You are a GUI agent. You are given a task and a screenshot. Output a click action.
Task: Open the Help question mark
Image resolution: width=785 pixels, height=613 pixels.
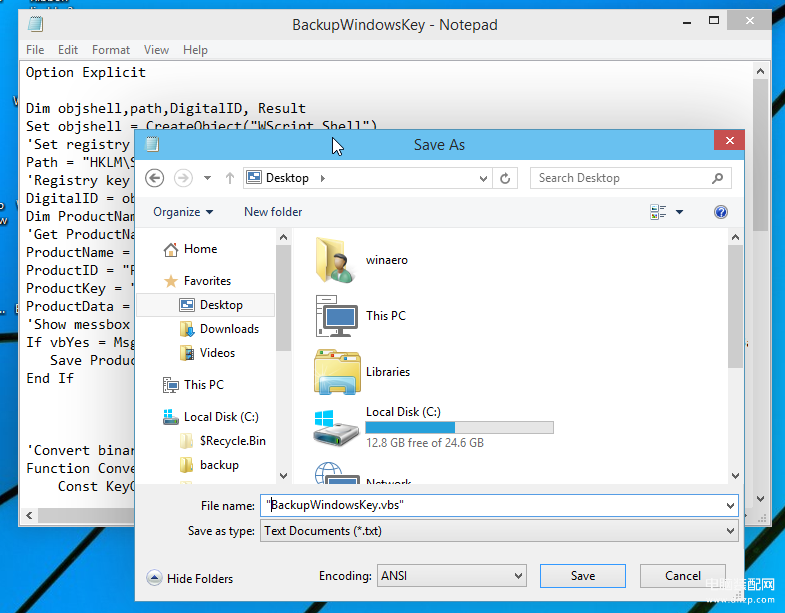click(x=721, y=212)
